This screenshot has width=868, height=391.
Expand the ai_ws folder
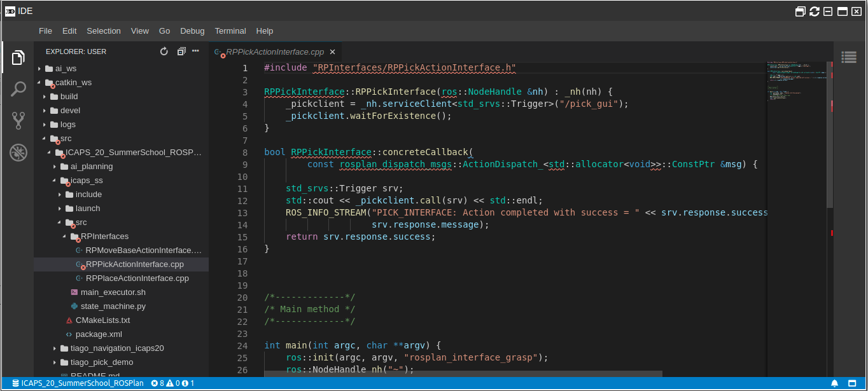(121, 69)
